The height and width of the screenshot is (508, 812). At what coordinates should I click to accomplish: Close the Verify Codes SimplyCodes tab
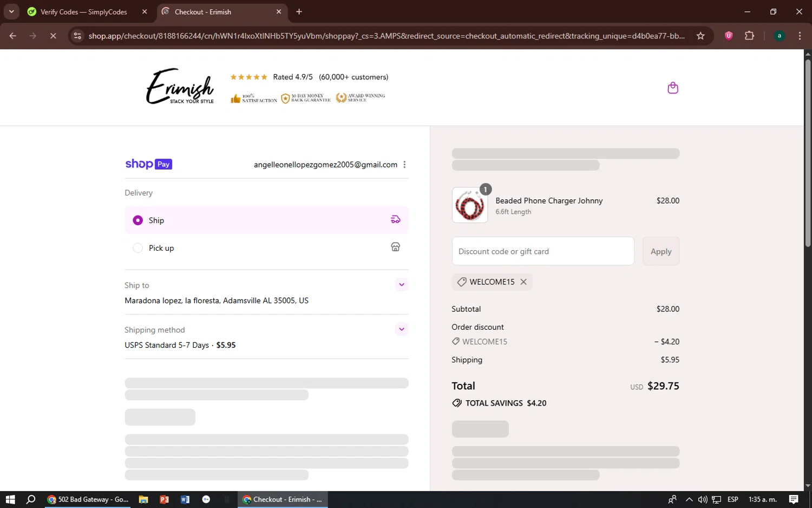coord(145,12)
